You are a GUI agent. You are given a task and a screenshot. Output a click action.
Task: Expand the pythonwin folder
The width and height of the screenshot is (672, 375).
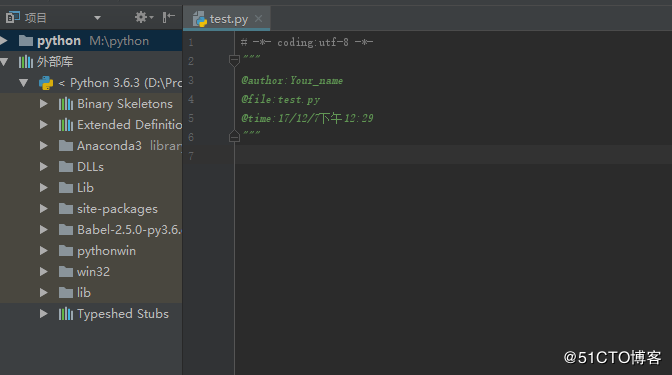click(x=43, y=251)
